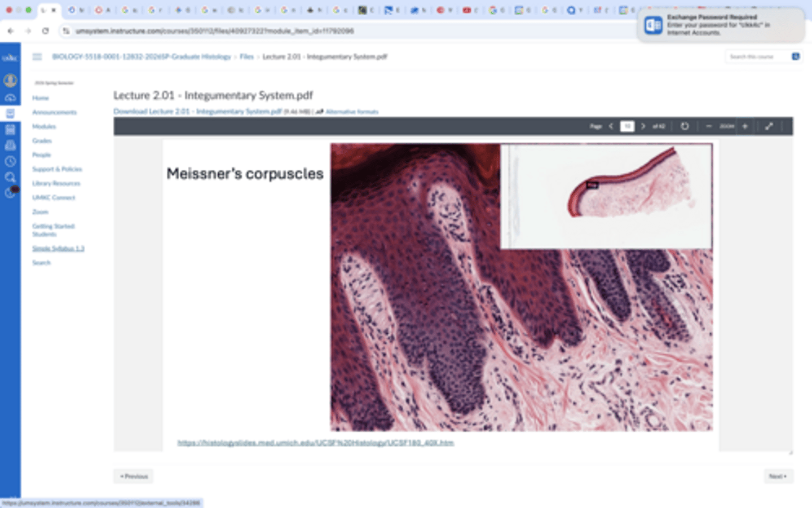
Task: Open UMKC Connect in course navigation
Action: tap(54, 197)
